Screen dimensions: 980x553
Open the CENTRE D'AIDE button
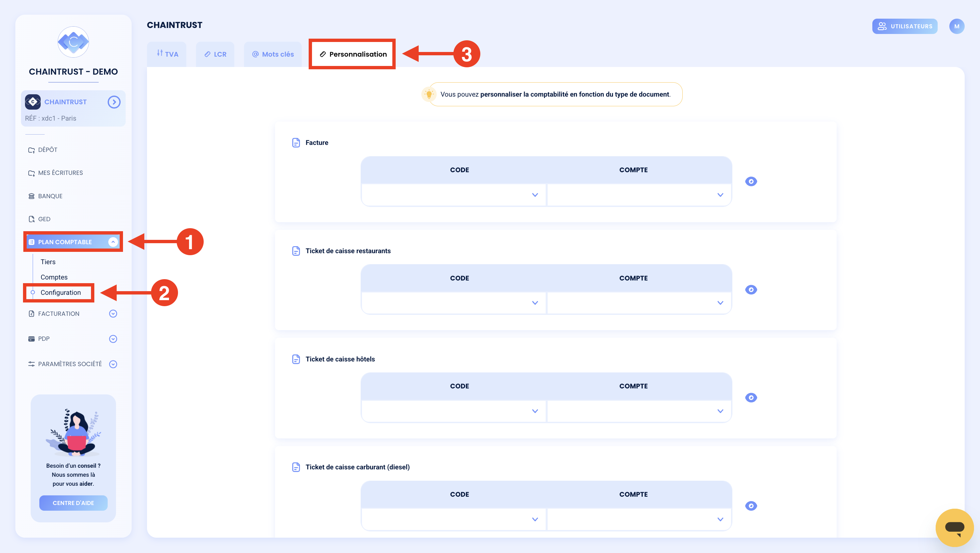73,503
